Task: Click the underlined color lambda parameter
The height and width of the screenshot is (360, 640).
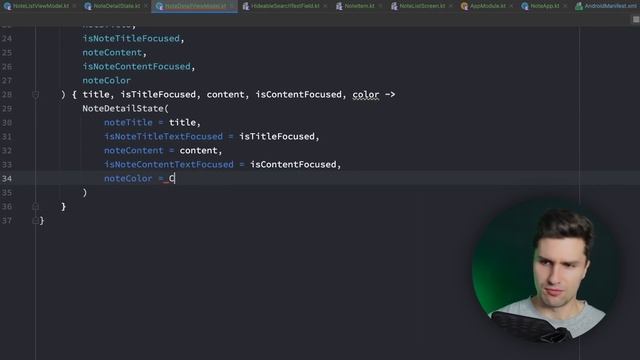Action: pos(366,95)
